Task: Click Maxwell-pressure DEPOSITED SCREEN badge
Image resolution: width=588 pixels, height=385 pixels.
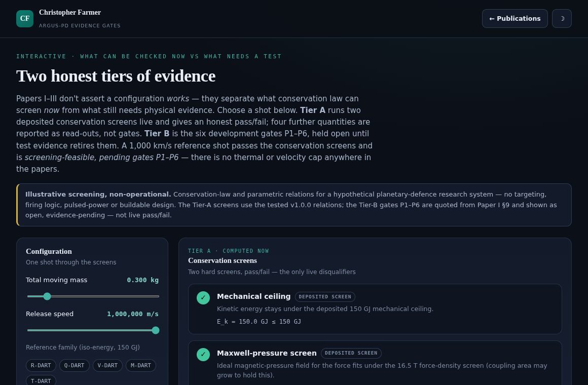Action: (x=351, y=353)
